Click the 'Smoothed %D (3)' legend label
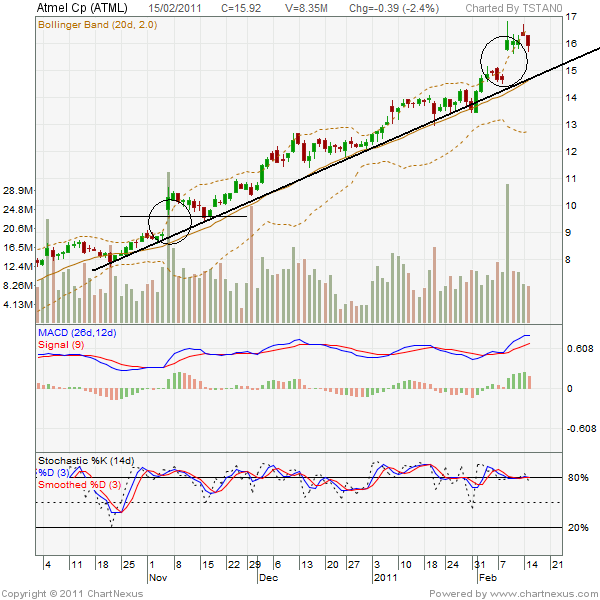600x600 pixels. pos(80,484)
